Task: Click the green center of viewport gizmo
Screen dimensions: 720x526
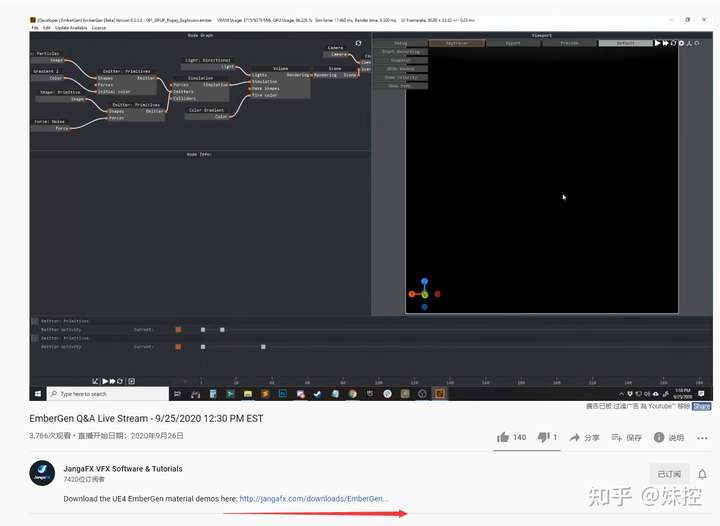Action: click(425, 294)
